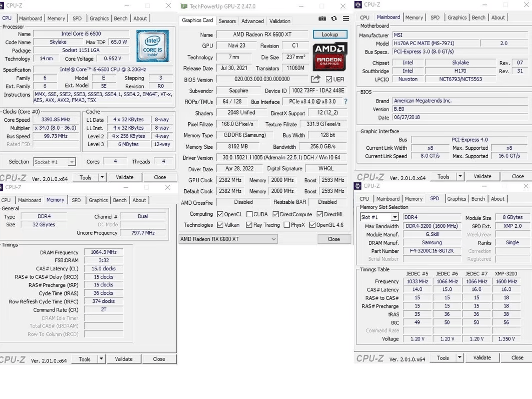
Task: Select Memory tab in the CPU window
Action: coord(56,18)
